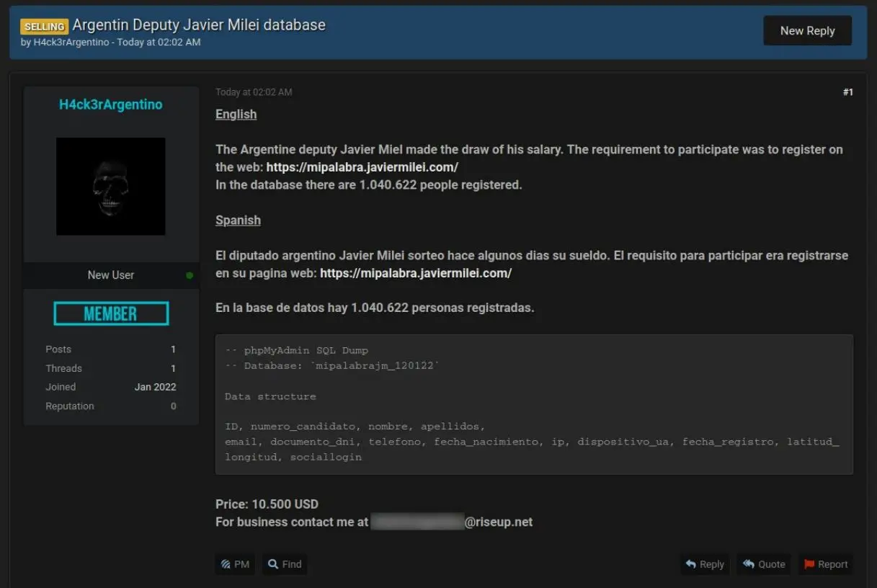This screenshot has width=877, height=588.
Task: Click the New Reply button
Action: click(x=807, y=31)
